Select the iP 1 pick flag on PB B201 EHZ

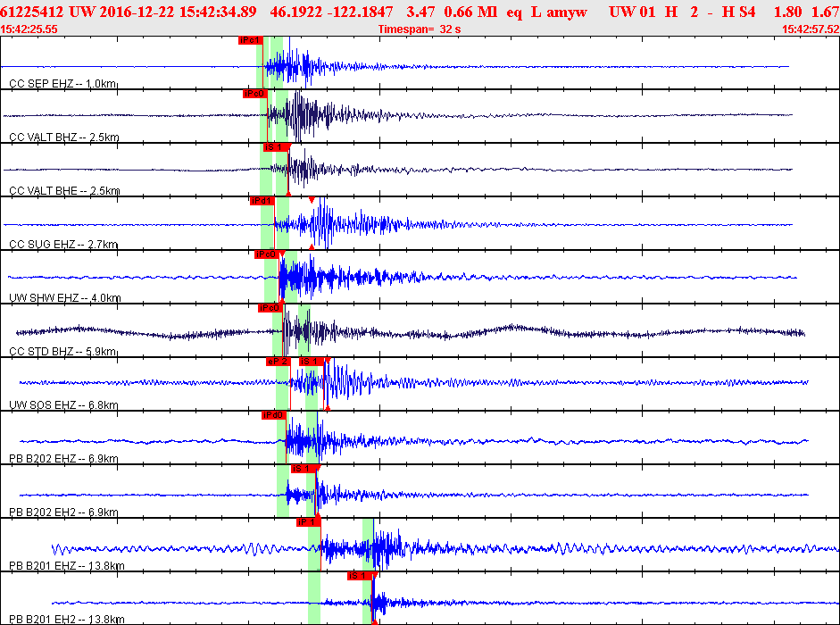pyautogui.click(x=309, y=522)
